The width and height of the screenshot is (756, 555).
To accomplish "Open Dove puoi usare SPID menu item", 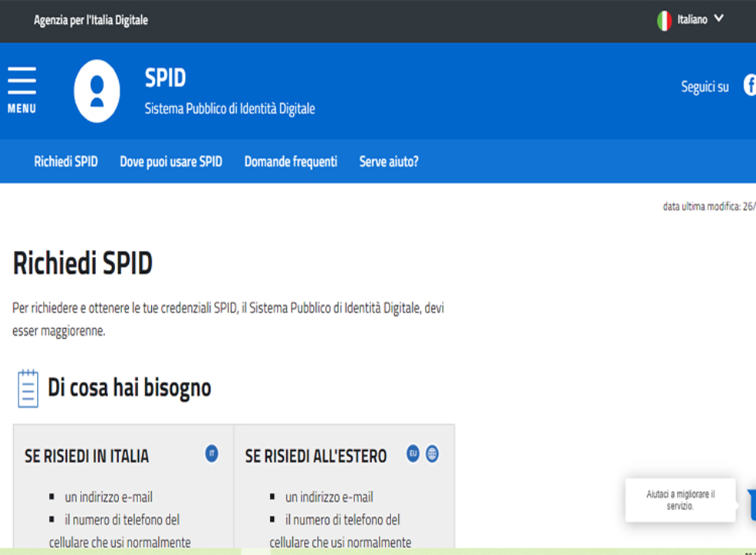I will 171,161.
